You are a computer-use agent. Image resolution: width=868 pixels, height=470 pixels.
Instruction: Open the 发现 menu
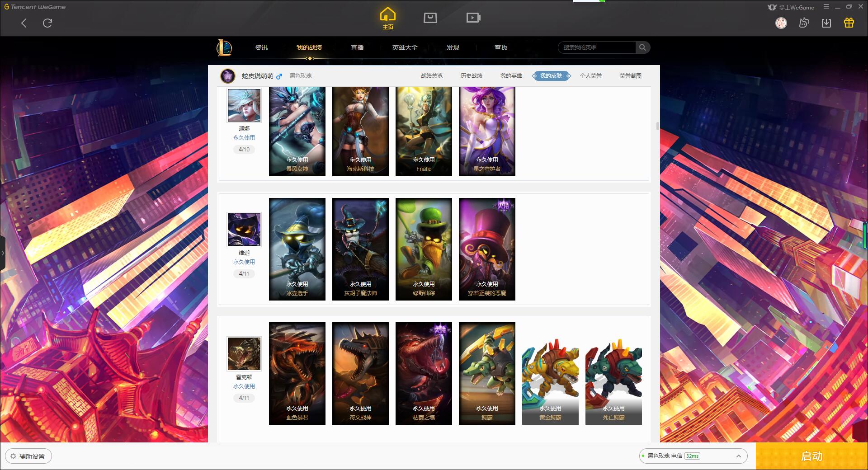tap(453, 47)
